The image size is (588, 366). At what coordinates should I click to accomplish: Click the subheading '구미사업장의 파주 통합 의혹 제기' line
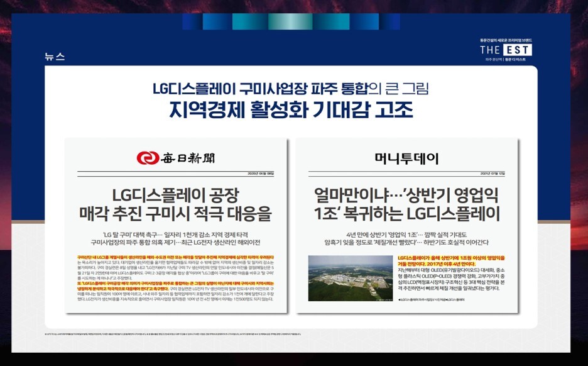(x=175, y=243)
